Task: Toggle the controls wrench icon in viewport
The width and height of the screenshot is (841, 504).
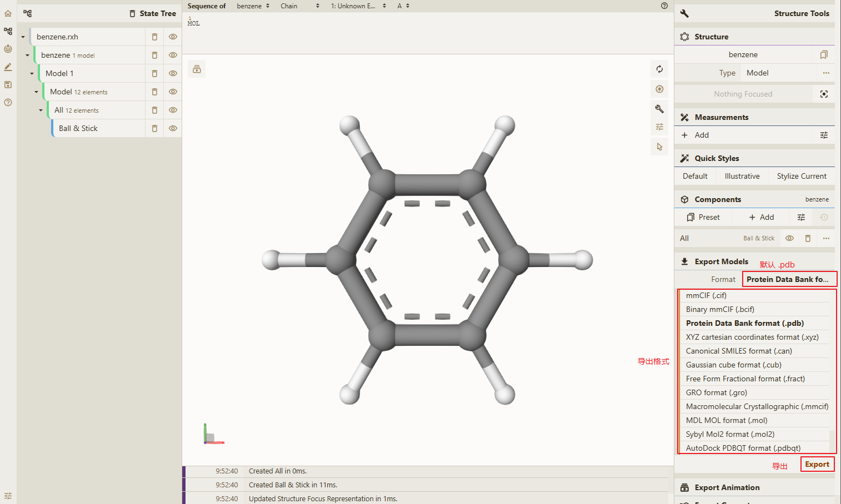Action: 659,109
